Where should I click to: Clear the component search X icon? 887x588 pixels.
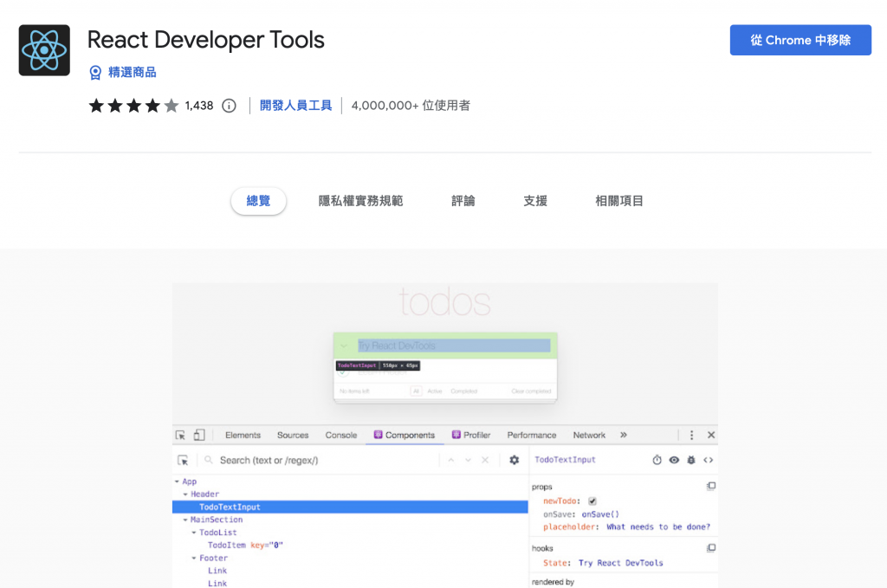(485, 460)
